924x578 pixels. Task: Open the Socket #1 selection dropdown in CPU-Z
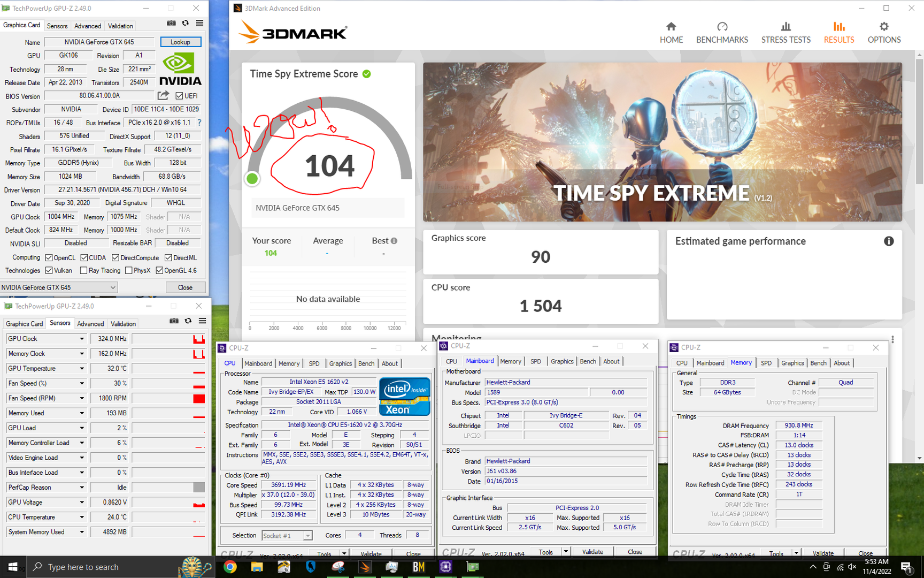[287, 535]
